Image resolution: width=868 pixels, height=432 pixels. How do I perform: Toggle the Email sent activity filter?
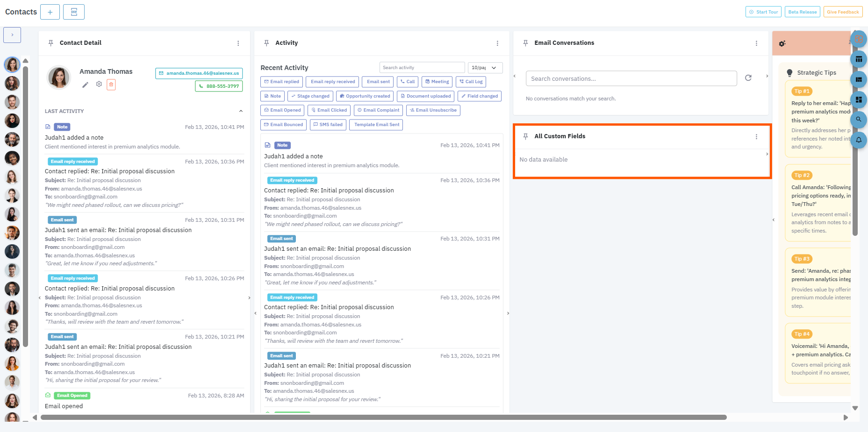coord(378,82)
